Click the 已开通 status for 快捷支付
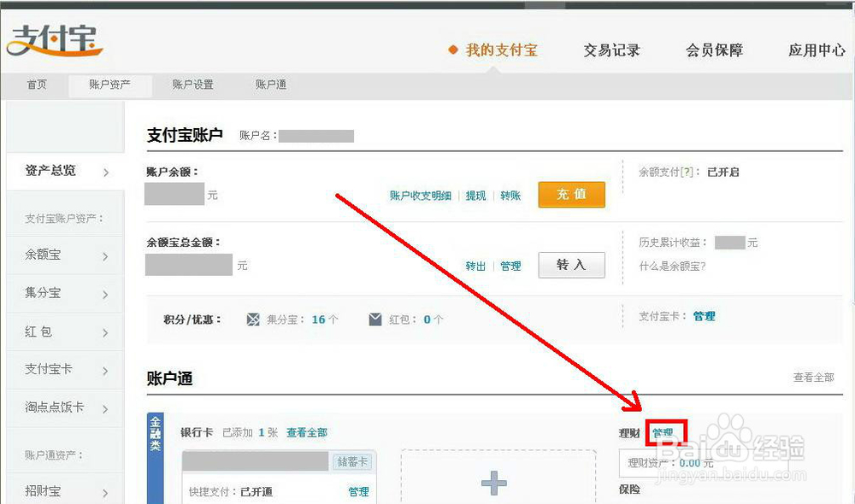Image resolution: width=855 pixels, height=504 pixels. [256, 492]
